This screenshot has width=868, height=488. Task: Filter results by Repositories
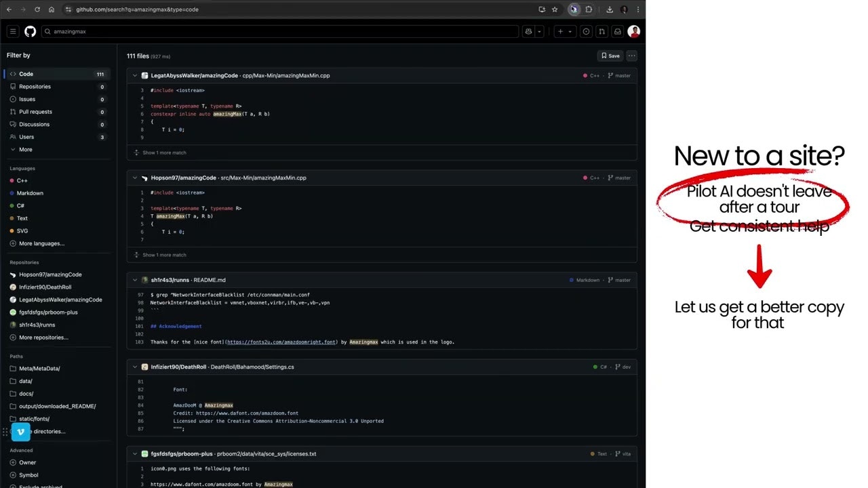(57, 87)
